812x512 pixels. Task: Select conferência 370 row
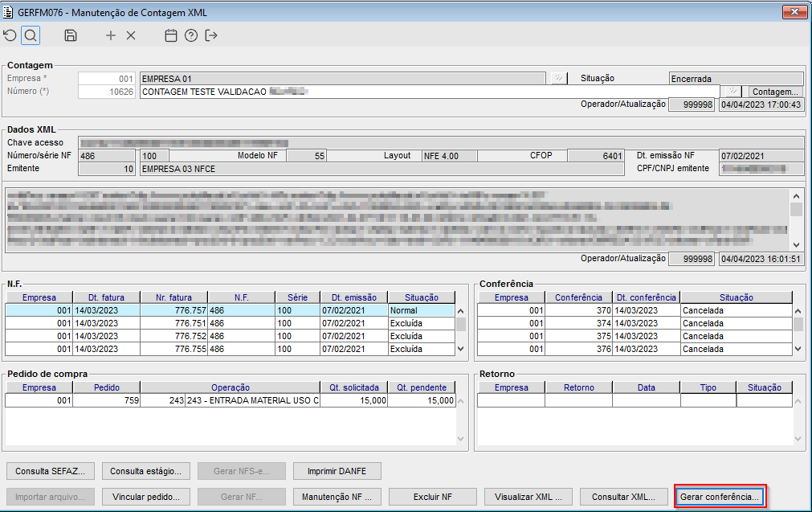pyautogui.click(x=635, y=310)
